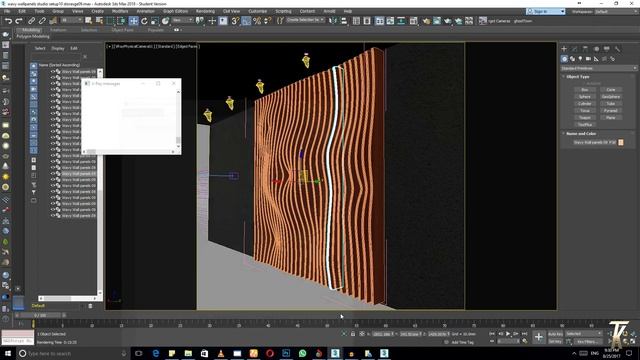Click Type here to search box
640x360 pixels.
coord(73,353)
